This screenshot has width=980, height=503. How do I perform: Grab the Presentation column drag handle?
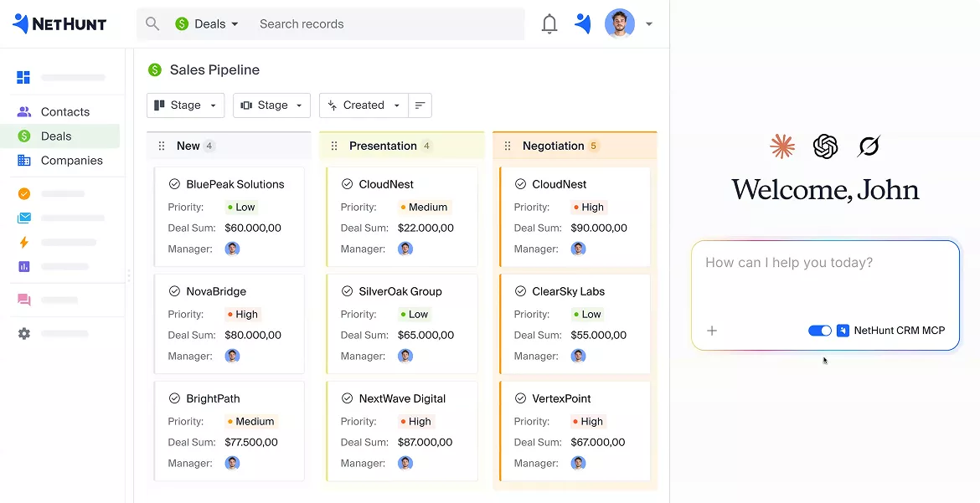[334, 146]
